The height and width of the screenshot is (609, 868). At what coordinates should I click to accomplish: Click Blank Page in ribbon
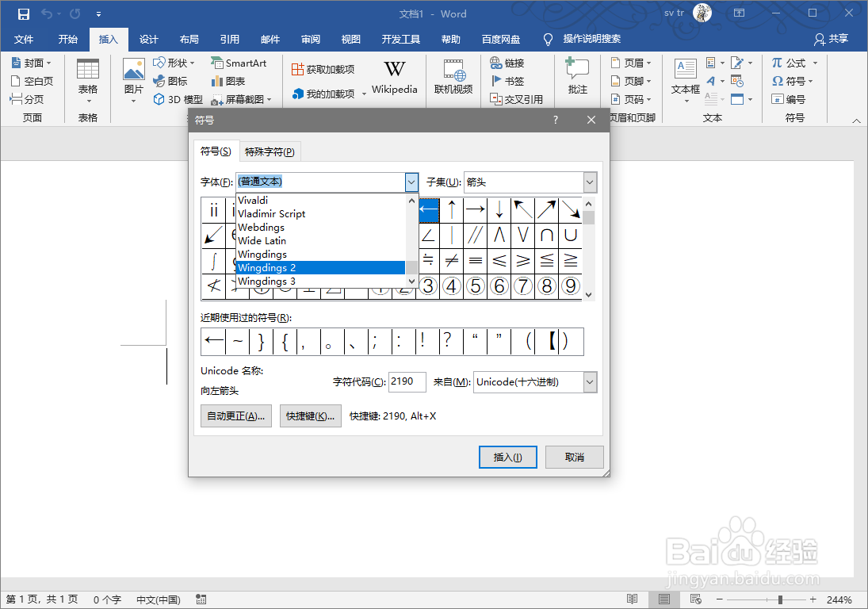pos(33,81)
